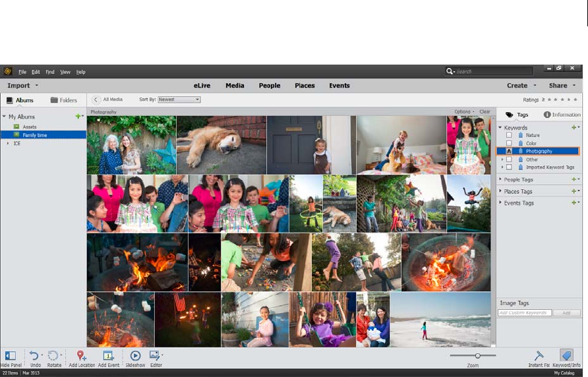This screenshot has height=377, width=588.
Task: Click the green plus beside My Albums
Action: point(78,116)
